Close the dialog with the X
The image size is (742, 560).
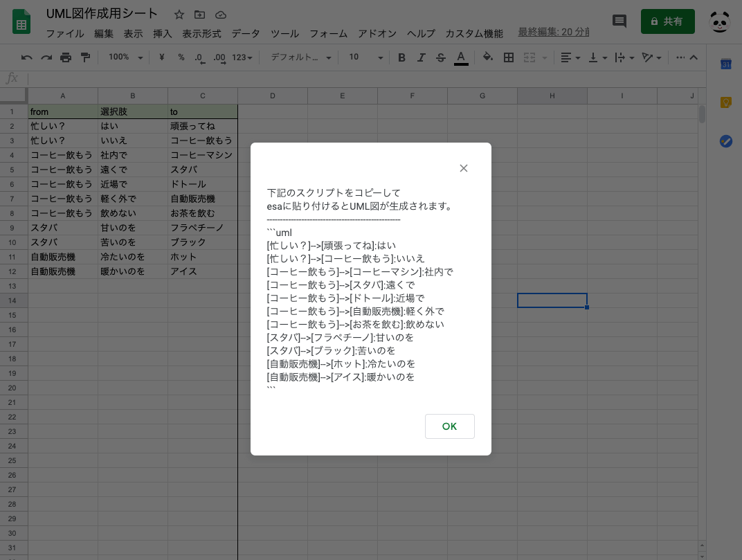[464, 168]
